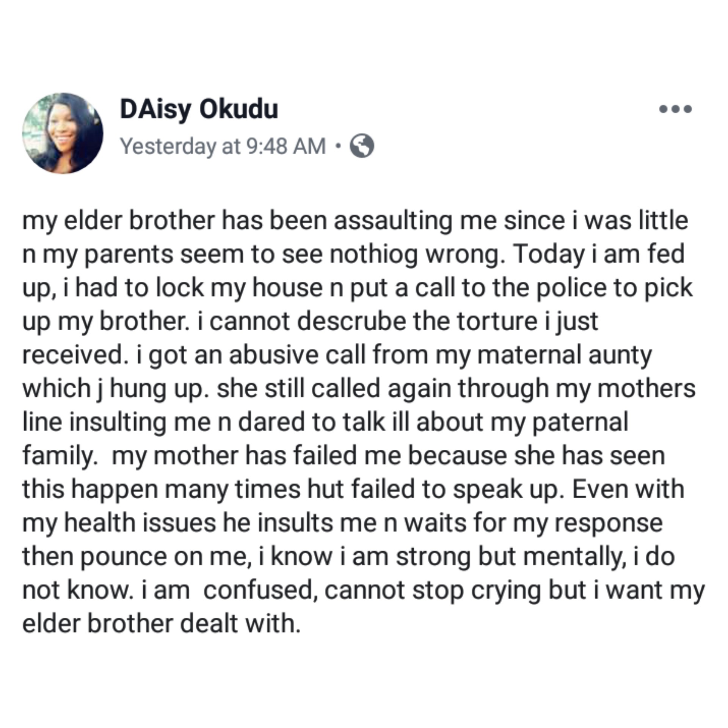Click the phrase 'dealt with' ending the post

pyautogui.click(x=240, y=624)
